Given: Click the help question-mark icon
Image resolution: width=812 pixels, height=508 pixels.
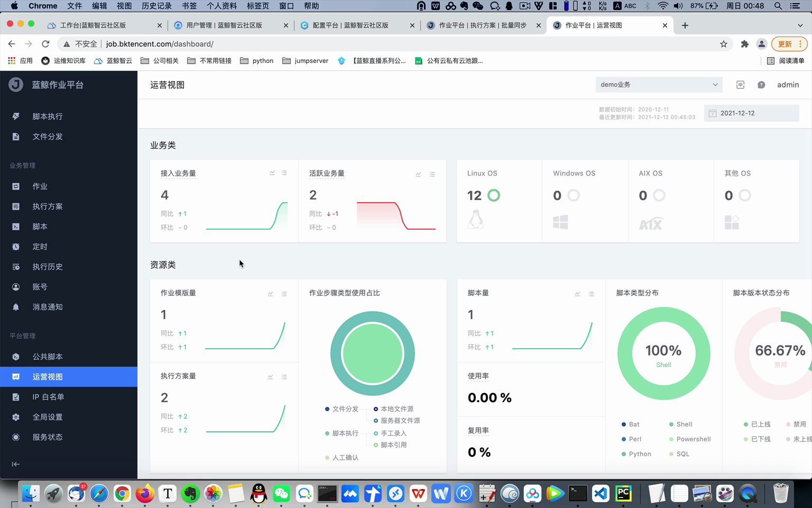Looking at the screenshot, I should point(761,85).
